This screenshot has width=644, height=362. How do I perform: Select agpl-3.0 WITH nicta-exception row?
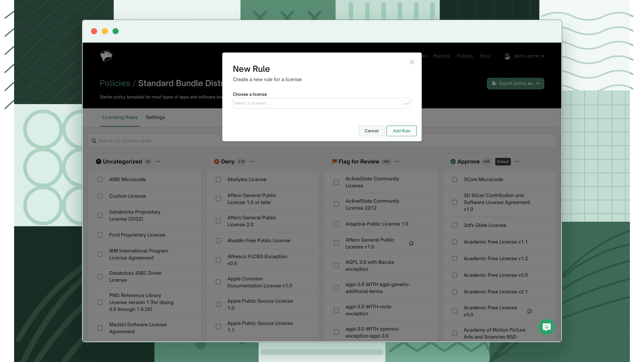point(381,310)
